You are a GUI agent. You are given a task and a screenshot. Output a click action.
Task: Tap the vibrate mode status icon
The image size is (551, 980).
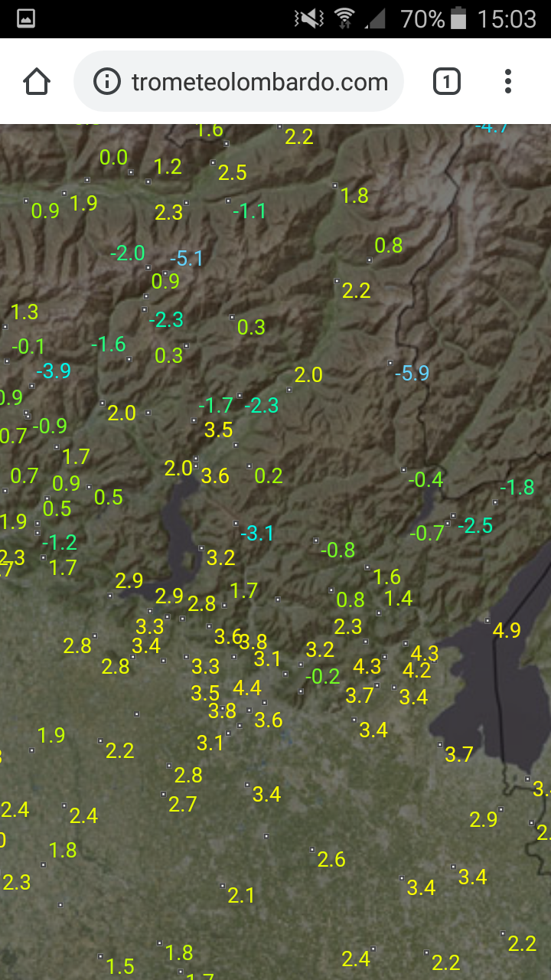coord(308,18)
